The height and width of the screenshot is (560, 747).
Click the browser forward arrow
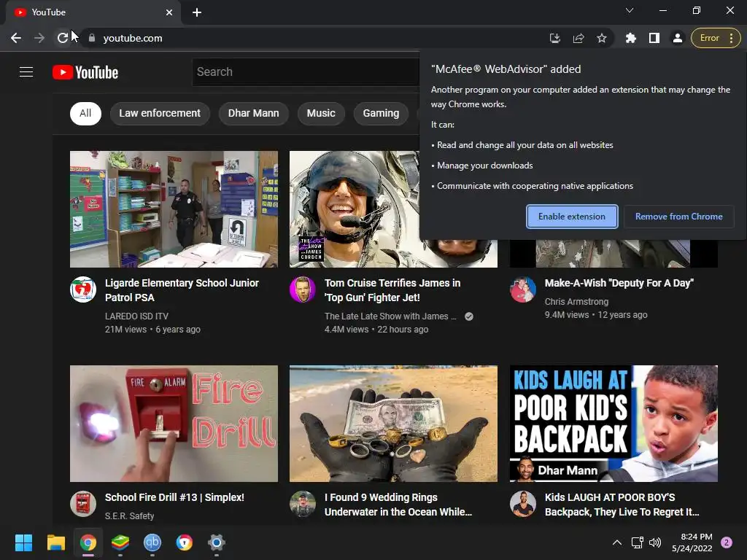39,38
